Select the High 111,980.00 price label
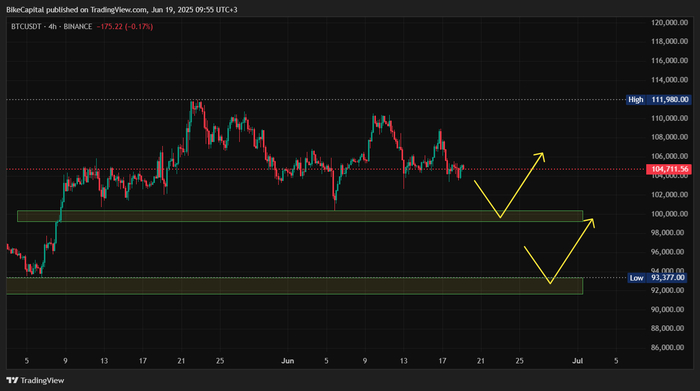This screenshot has height=391, width=700. [658, 100]
